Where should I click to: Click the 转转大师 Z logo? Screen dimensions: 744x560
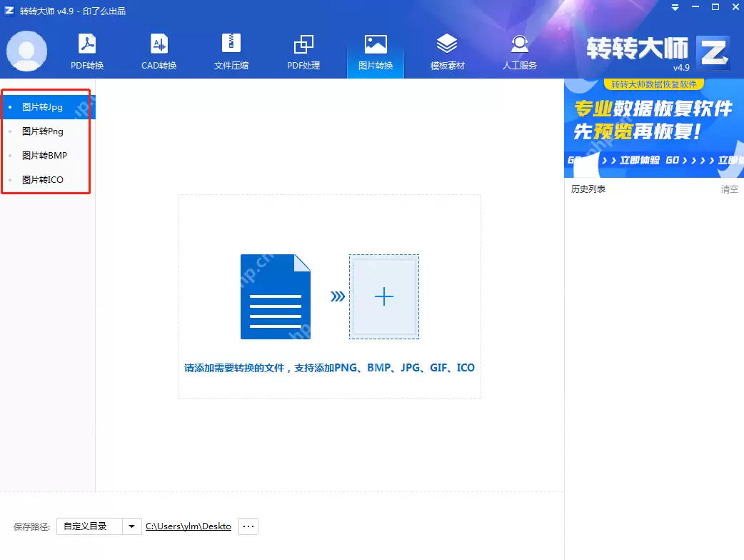pos(713,52)
